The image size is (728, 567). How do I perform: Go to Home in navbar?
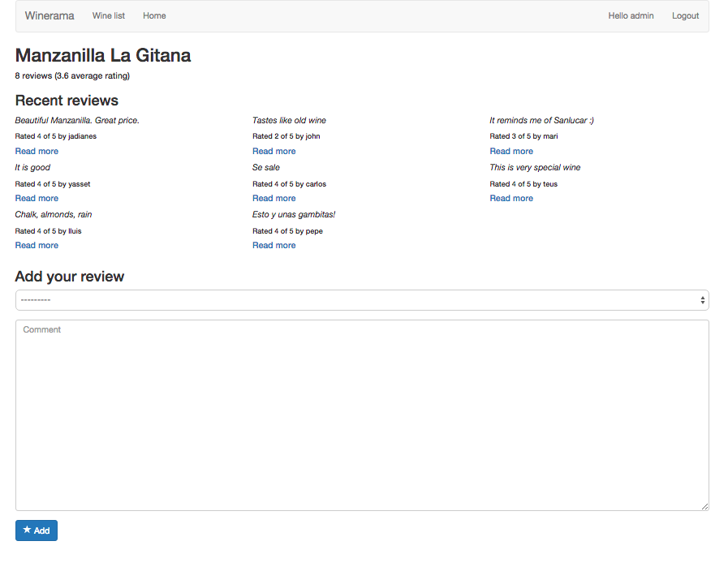pyautogui.click(x=154, y=16)
